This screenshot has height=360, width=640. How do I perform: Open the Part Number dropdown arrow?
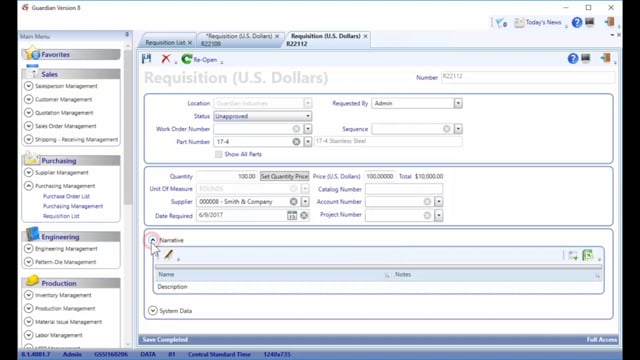(x=308, y=142)
